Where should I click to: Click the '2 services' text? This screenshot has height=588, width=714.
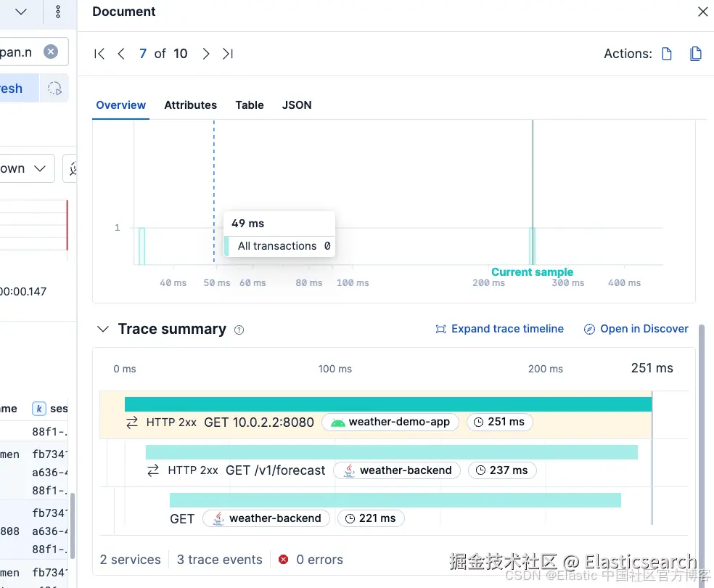tap(130, 559)
